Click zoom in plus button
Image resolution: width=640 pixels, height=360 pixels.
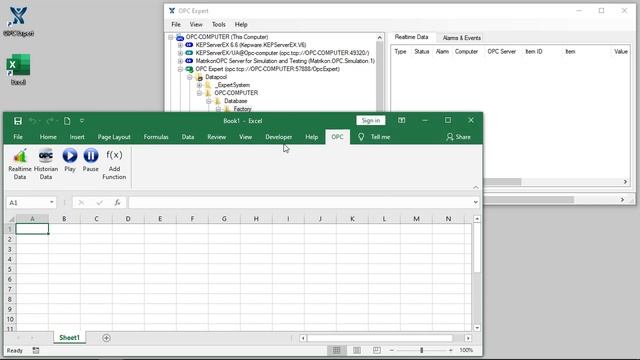pos(451,350)
